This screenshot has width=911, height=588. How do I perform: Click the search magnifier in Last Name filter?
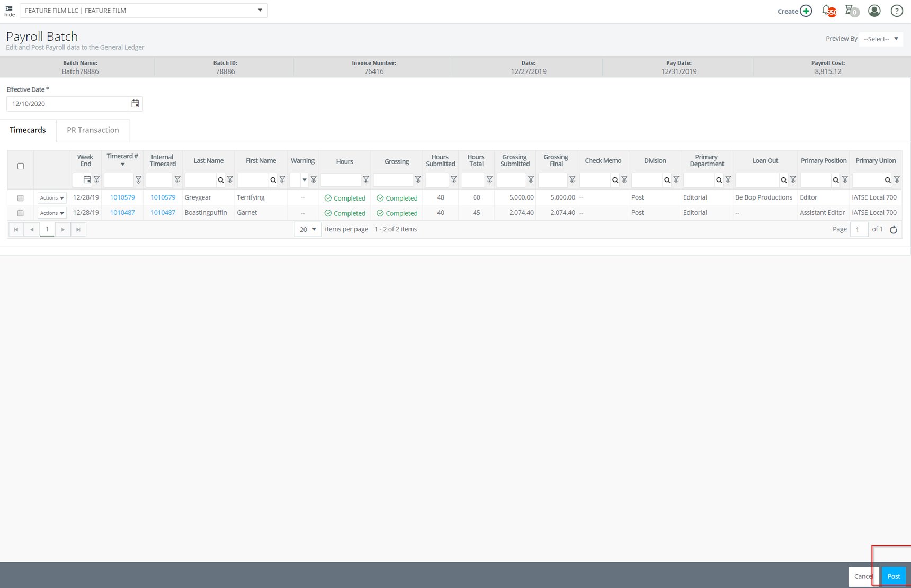point(220,180)
